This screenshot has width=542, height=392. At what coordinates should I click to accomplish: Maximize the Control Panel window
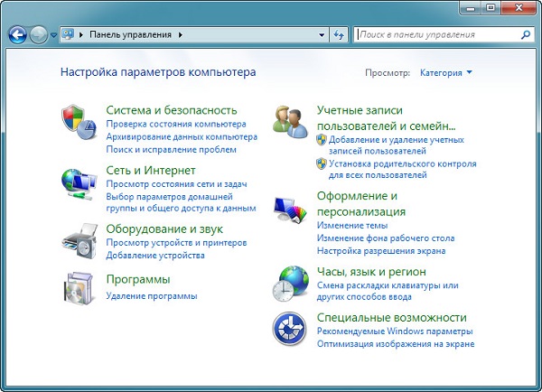point(491,7)
